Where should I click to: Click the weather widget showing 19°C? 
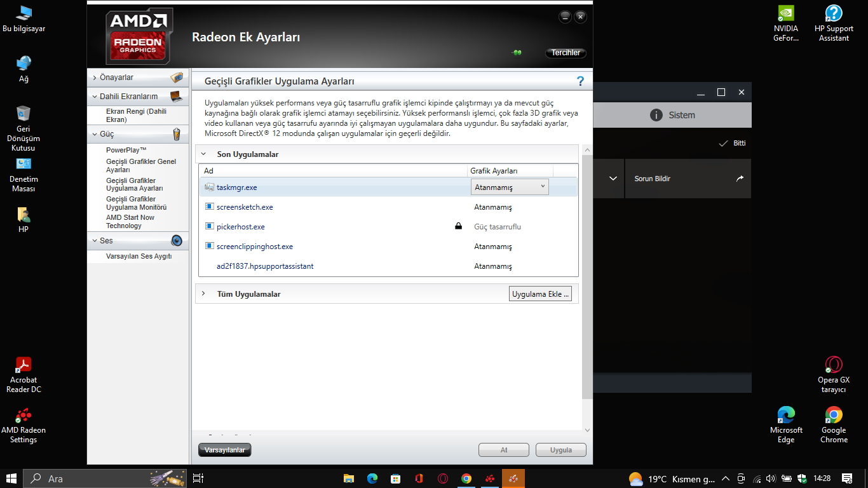pos(672,478)
